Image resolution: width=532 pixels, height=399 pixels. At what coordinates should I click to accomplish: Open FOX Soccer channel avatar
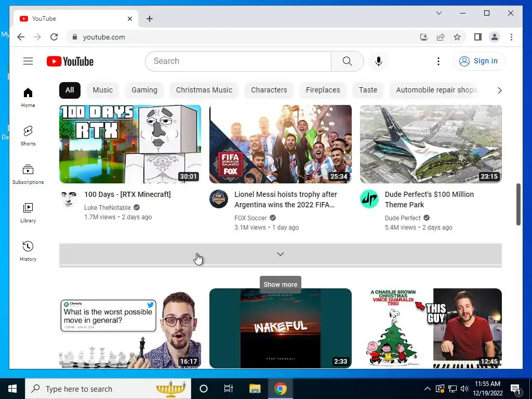pos(219,199)
